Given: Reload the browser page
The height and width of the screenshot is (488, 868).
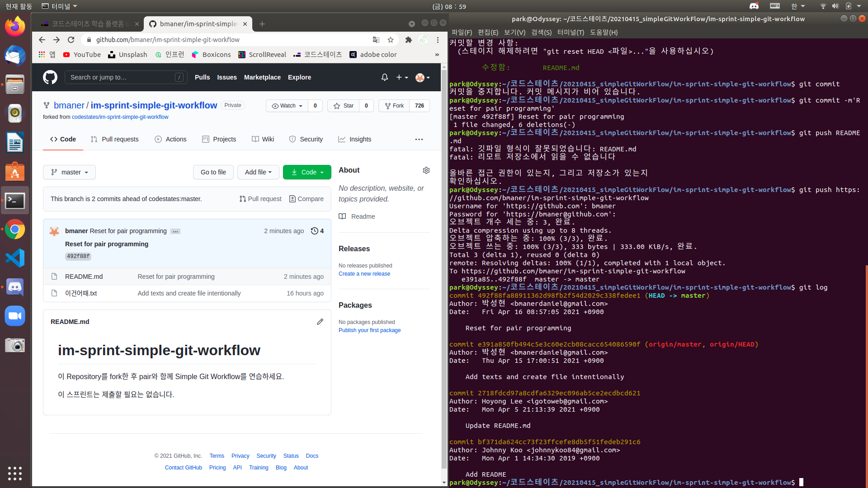Looking at the screenshot, I should coord(71,40).
